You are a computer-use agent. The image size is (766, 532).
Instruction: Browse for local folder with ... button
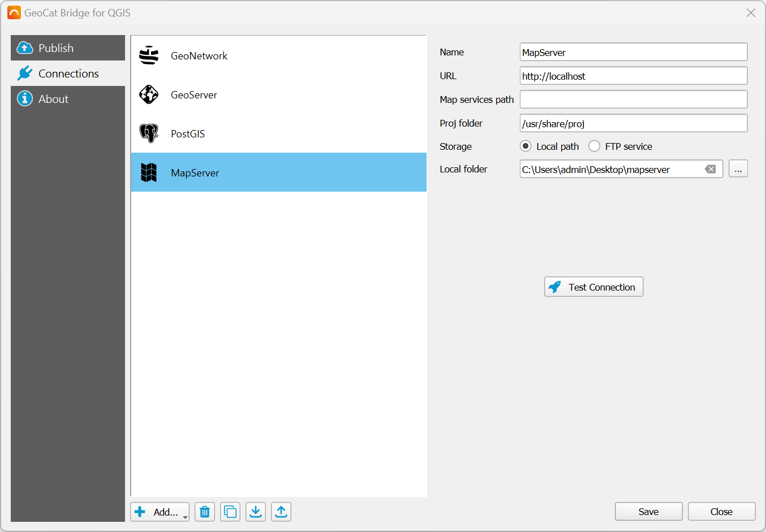[x=738, y=169]
